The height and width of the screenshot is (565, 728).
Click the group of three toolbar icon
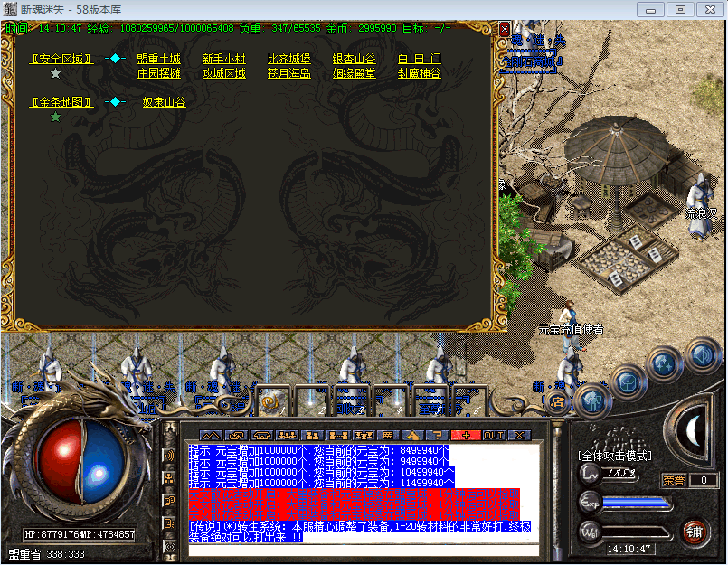[x=287, y=436]
